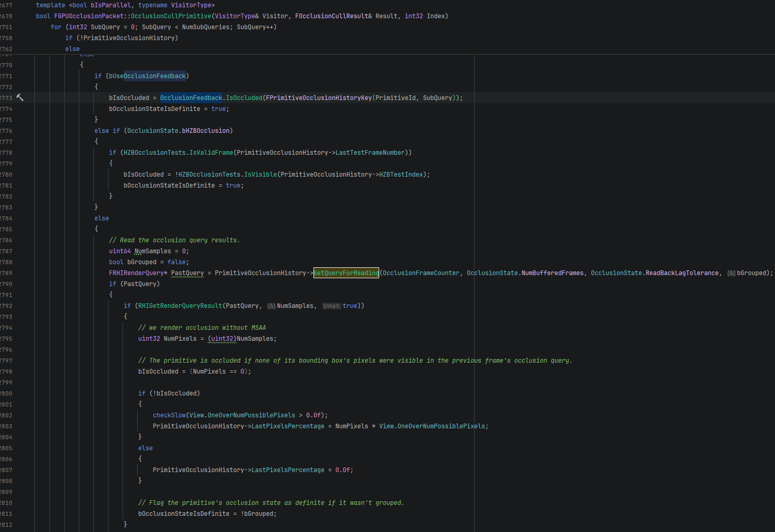775x532 pixels.
Task: Click the IsVisible method call
Action: click(x=260, y=175)
